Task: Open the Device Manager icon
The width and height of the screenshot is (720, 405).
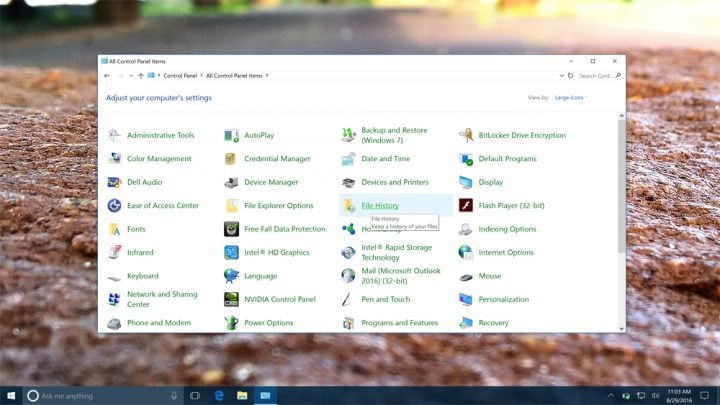Action: point(231,182)
